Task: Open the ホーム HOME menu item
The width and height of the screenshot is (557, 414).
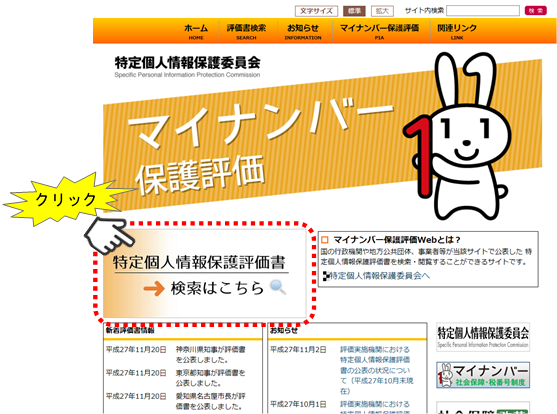Action: click(196, 32)
